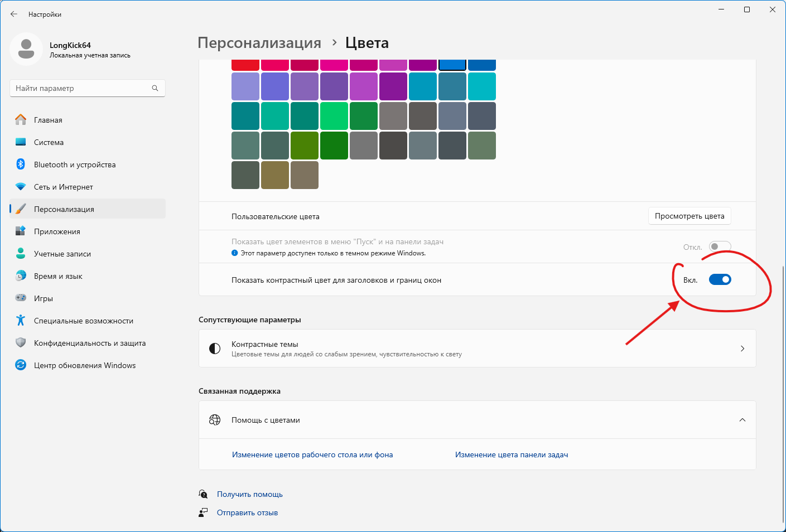Click the Windows Update refresh icon
Viewport: 786px width, 532px height.
coord(21,365)
